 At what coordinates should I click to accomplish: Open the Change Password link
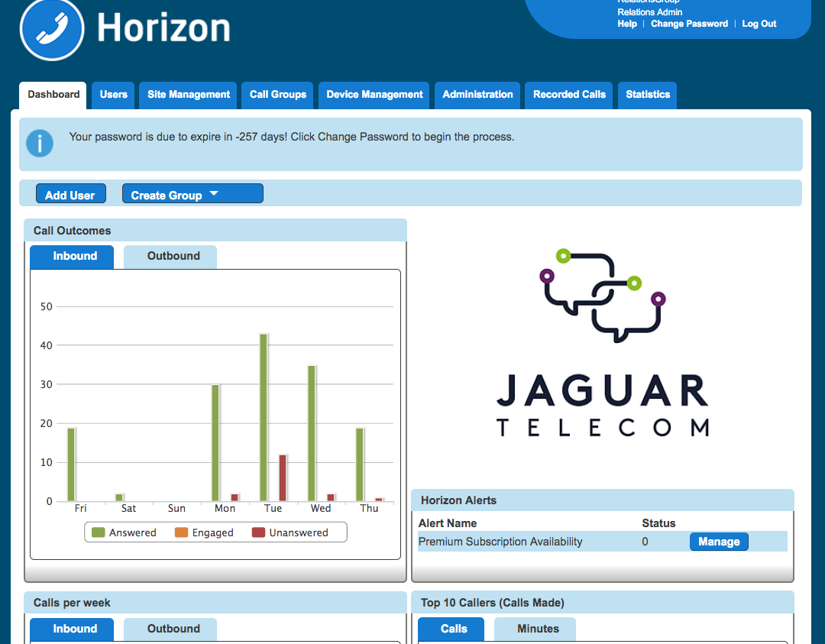[689, 24]
